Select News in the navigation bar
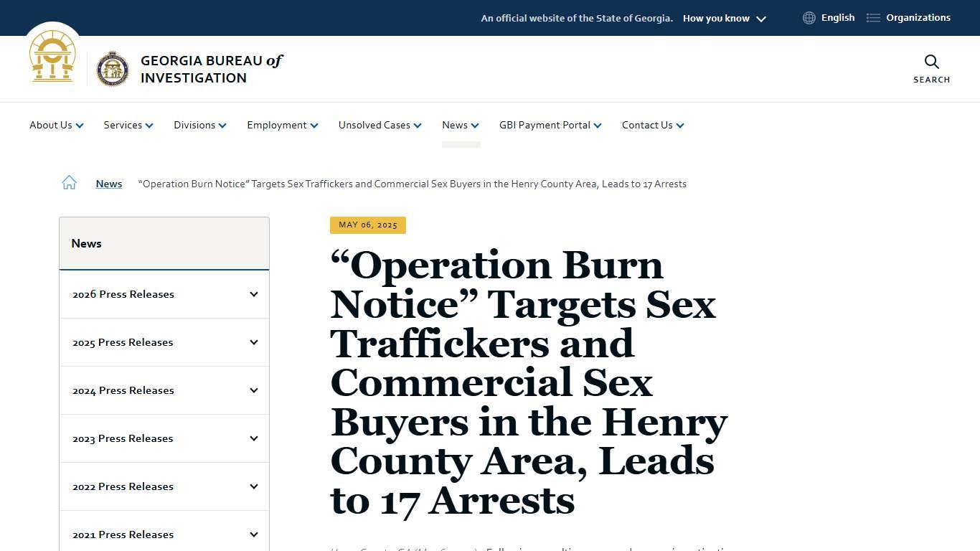The width and height of the screenshot is (980, 551). (460, 125)
